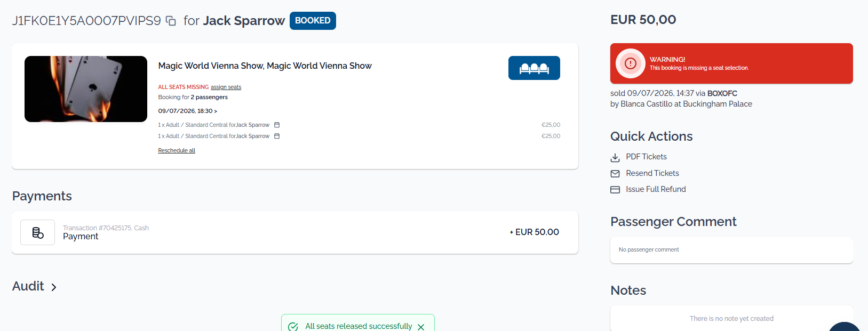The height and width of the screenshot is (331, 868).
Task: Open the seat selection button with seats icon
Action: coord(534,68)
